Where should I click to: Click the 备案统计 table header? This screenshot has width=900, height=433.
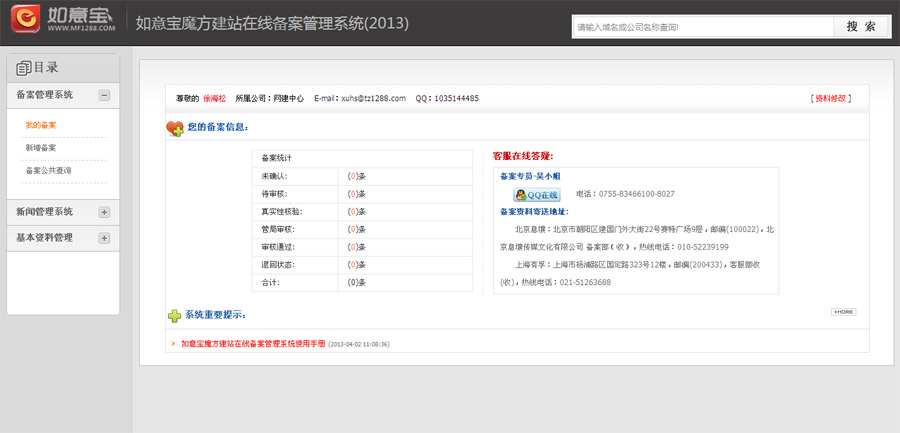362,158
